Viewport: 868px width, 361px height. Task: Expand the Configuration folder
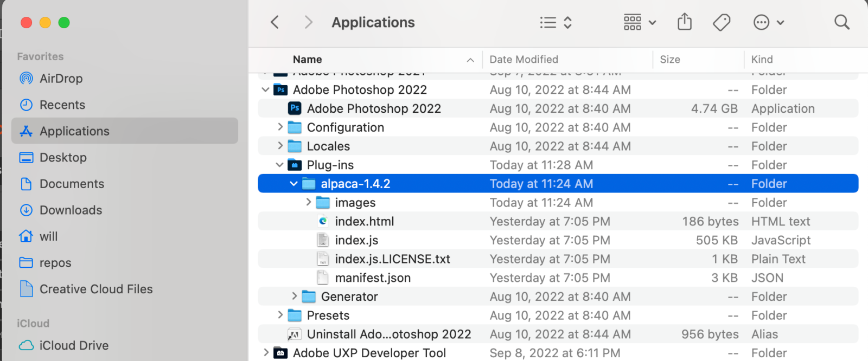[x=280, y=127]
